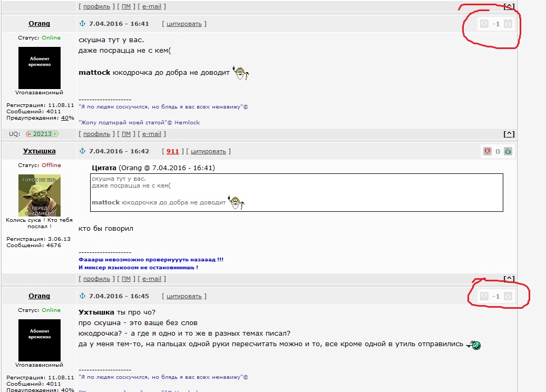Increase UQ rating with green plus
Image resolution: width=546 pixels, height=392 pixels.
point(55,134)
